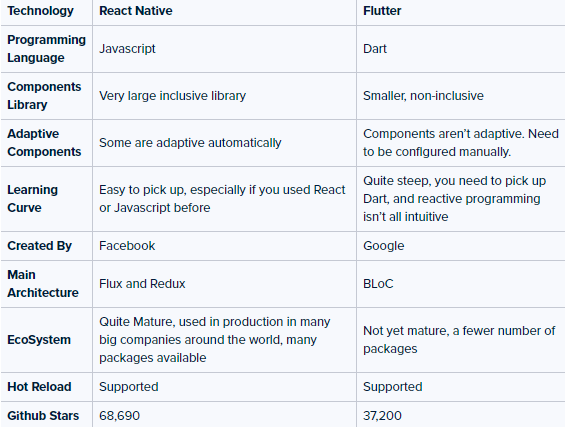This screenshot has height=427, width=567.
Task: Click the Hot Reload row label
Action: (x=39, y=387)
